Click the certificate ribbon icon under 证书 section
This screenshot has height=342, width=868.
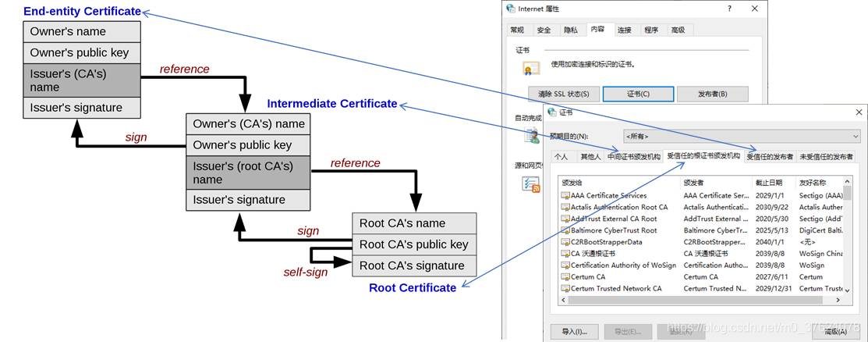point(531,69)
